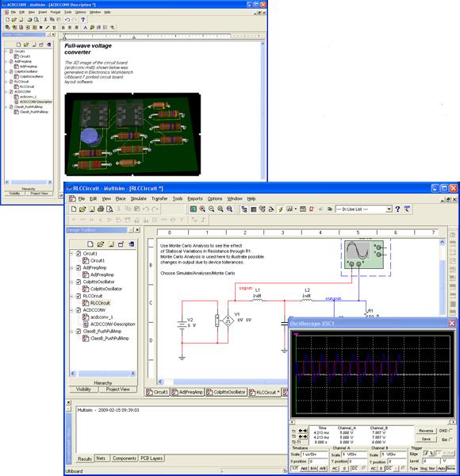The image size is (460, 476).
Task: Toggle the Circuit1 project checkbox in RLCCircuit toolbox
Action: (79, 254)
